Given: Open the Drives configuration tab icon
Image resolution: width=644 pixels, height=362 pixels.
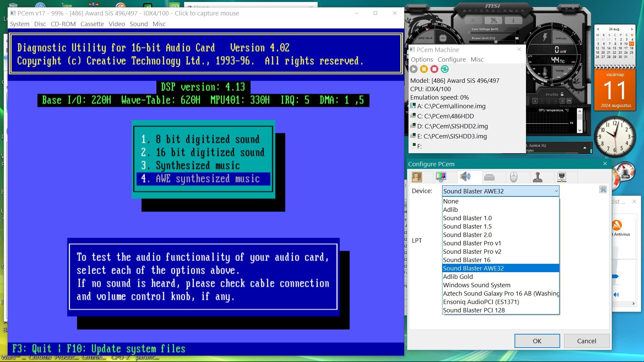Looking at the screenshot, I should [x=489, y=177].
